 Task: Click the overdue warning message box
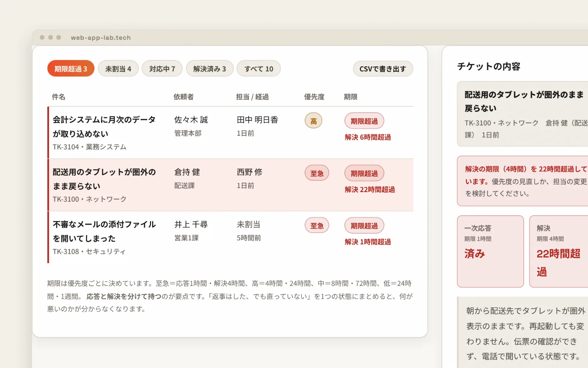tap(523, 181)
